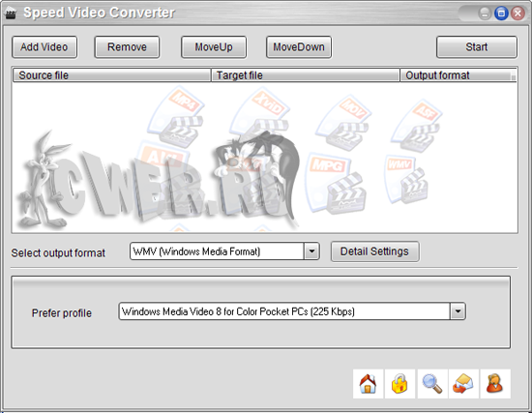
Task: Click the padlock register icon
Action: [399, 384]
